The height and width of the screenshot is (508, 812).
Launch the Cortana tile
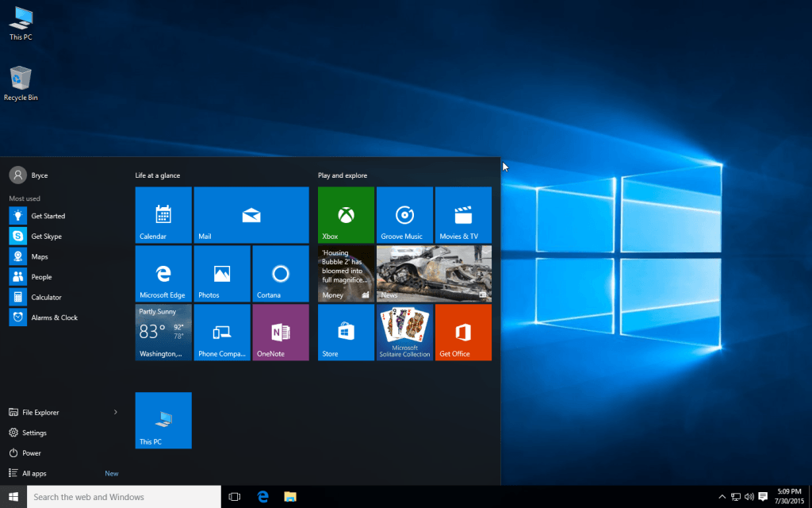[280, 274]
